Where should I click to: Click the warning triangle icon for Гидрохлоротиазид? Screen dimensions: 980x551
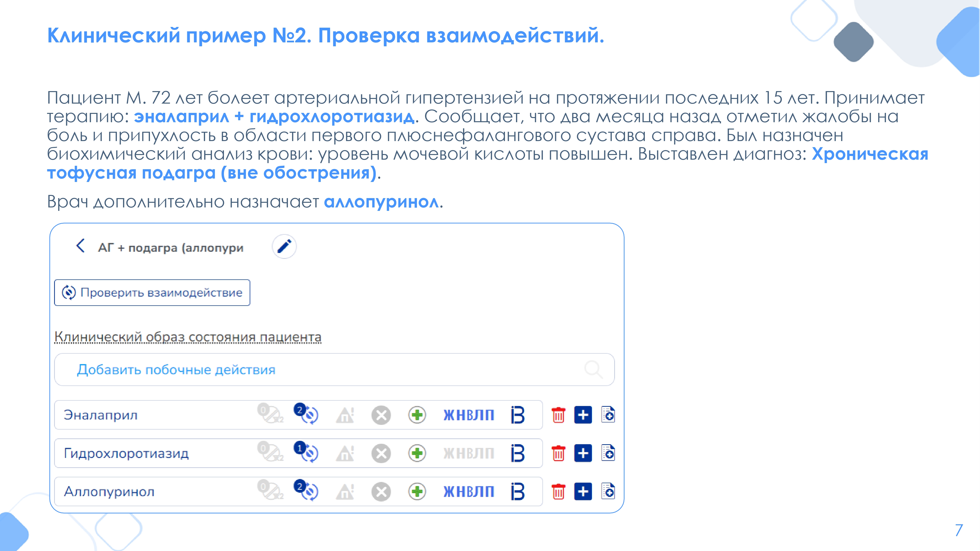pyautogui.click(x=345, y=453)
